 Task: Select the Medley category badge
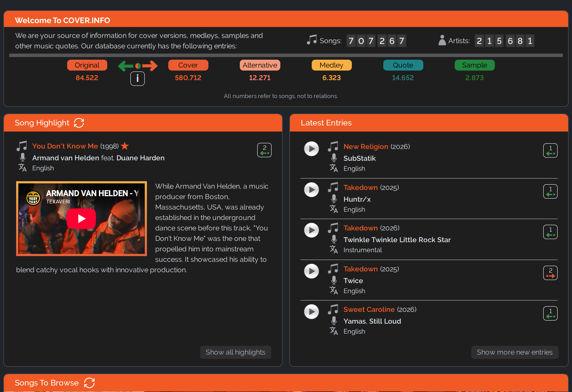[x=332, y=65]
